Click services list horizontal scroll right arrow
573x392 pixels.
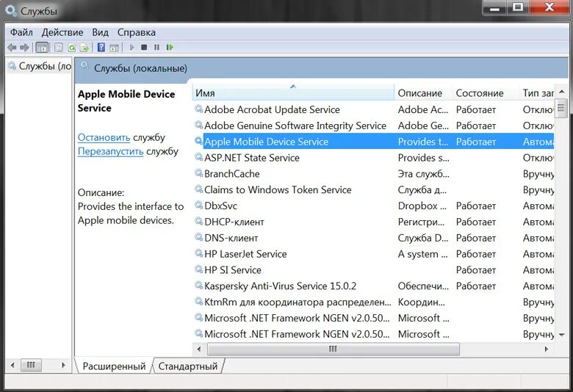pos(547,349)
